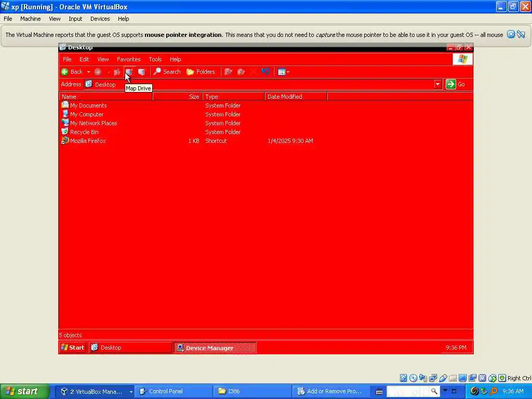532x399 pixels.
Task: Click the orange magnifier host tray icon
Action: coord(494,391)
